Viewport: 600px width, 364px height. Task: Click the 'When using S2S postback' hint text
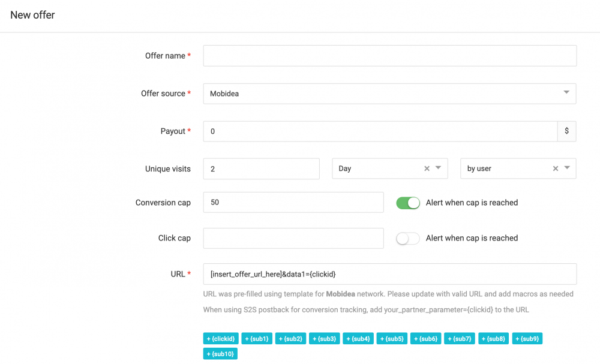366,309
